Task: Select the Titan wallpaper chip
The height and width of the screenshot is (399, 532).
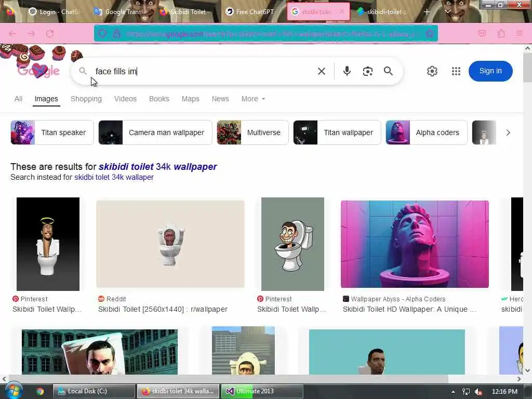Action: coord(337,132)
